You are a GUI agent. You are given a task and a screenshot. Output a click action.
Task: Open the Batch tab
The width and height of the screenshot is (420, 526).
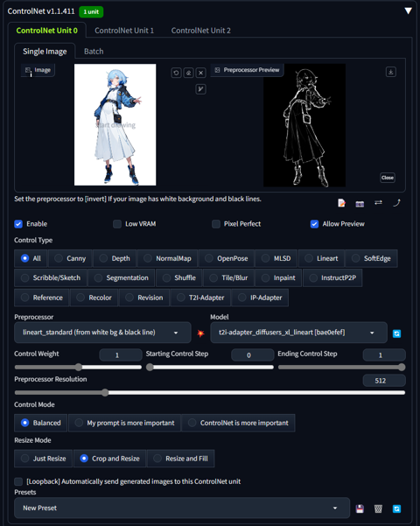click(94, 52)
